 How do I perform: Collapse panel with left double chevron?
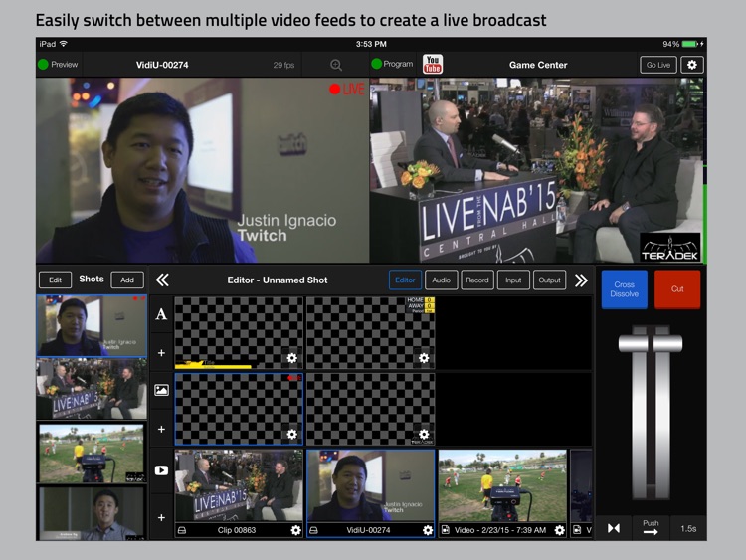click(162, 280)
